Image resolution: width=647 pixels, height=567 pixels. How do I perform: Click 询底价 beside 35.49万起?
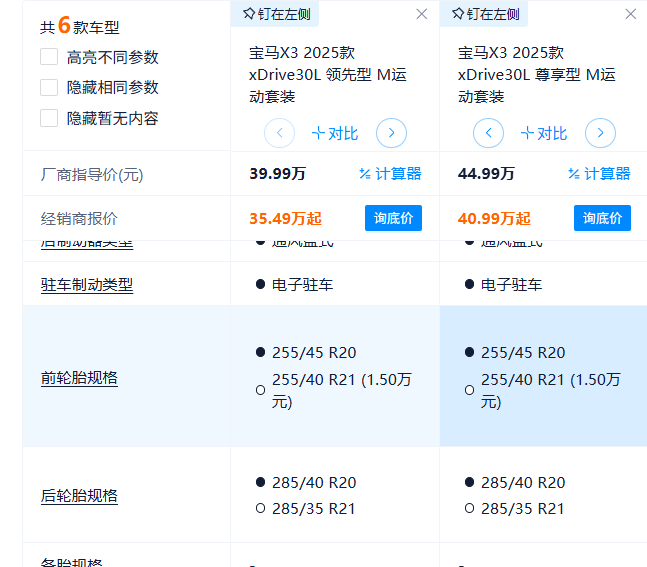[x=393, y=218]
